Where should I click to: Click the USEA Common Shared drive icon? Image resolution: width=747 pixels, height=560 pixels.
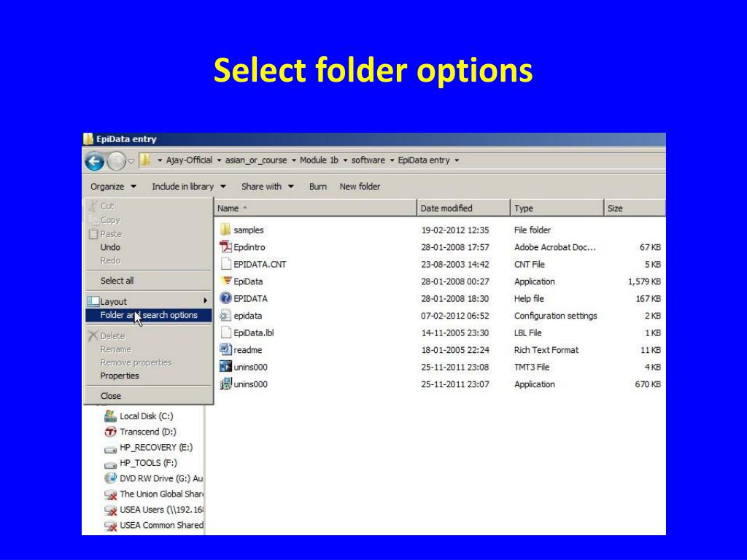coord(110,526)
